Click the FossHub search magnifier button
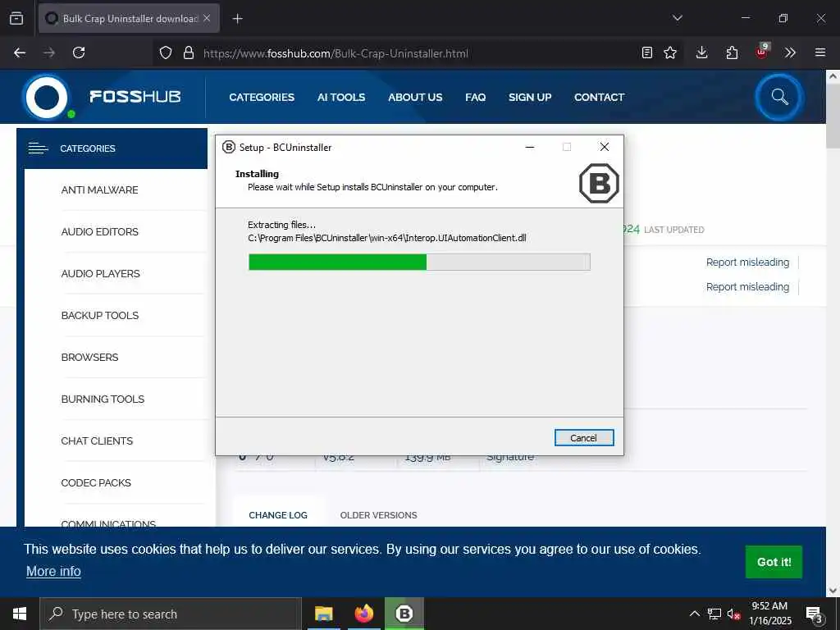 (x=779, y=97)
